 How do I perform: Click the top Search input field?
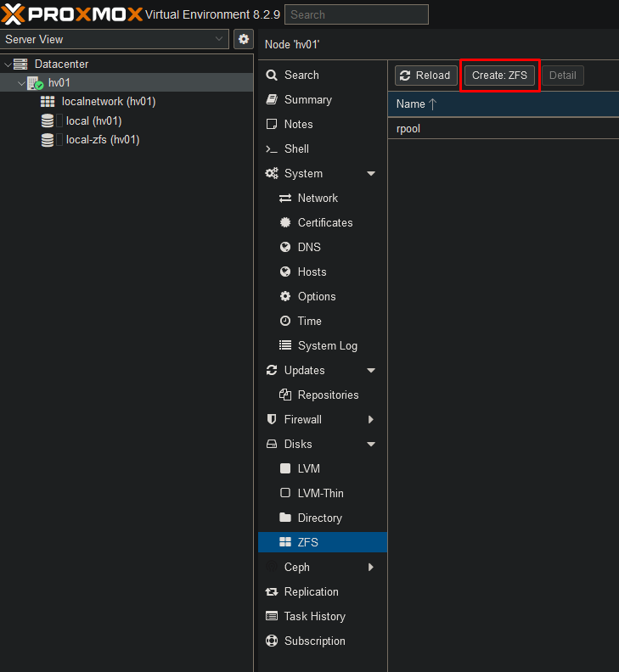coord(357,14)
